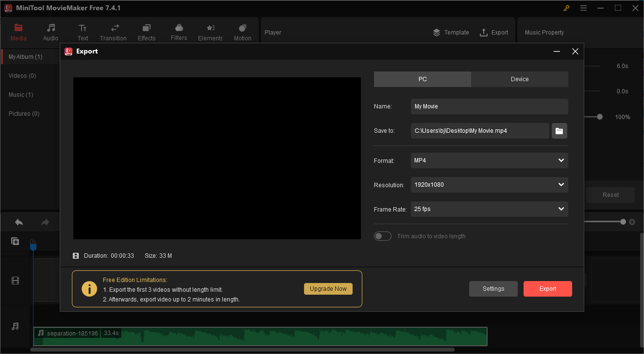Open the Text tab

83,32
